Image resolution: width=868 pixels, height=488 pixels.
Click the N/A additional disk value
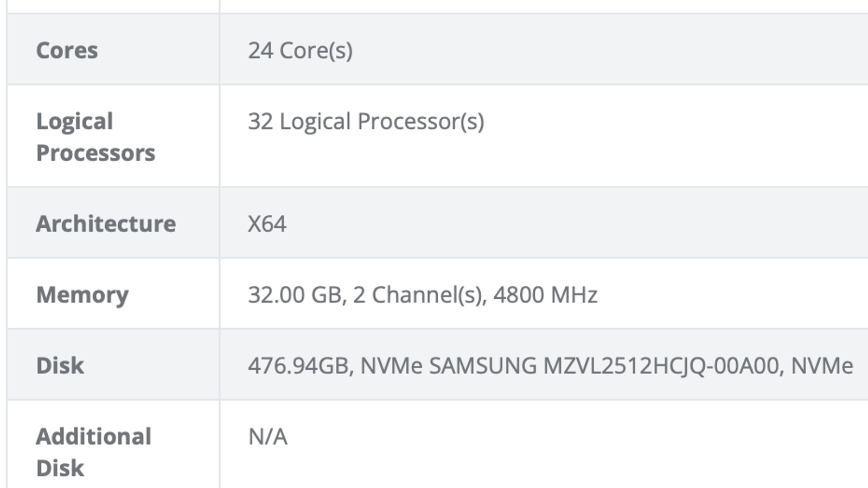click(x=267, y=436)
